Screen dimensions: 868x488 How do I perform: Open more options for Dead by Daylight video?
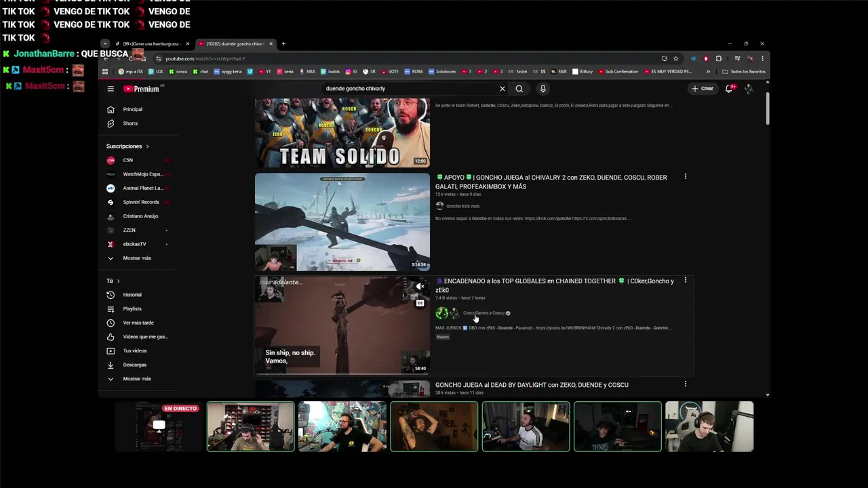[686, 384]
